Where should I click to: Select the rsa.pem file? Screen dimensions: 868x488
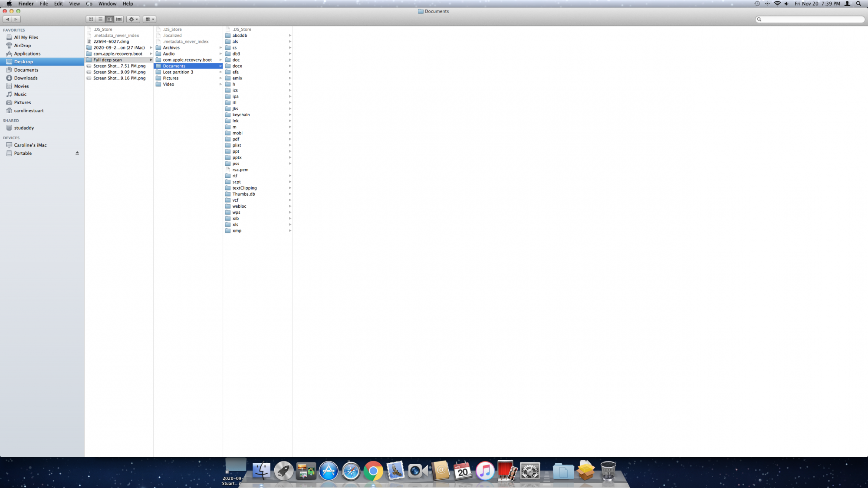click(240, 170)
